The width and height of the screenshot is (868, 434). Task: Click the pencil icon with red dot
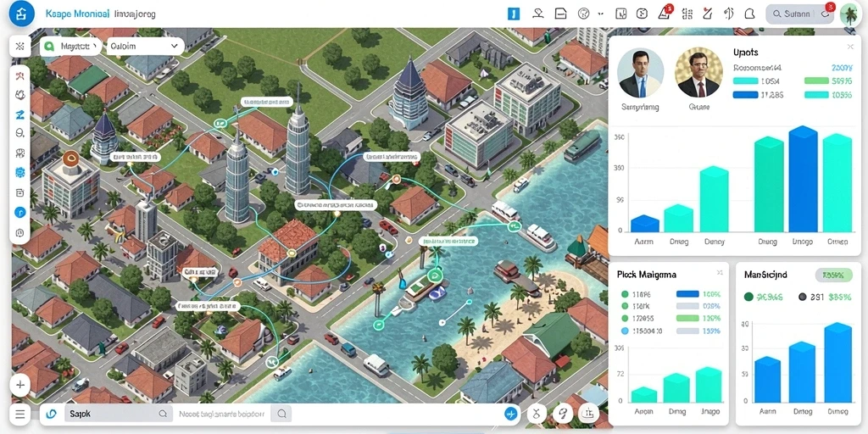pyautogui.click(x=707, y=14)
